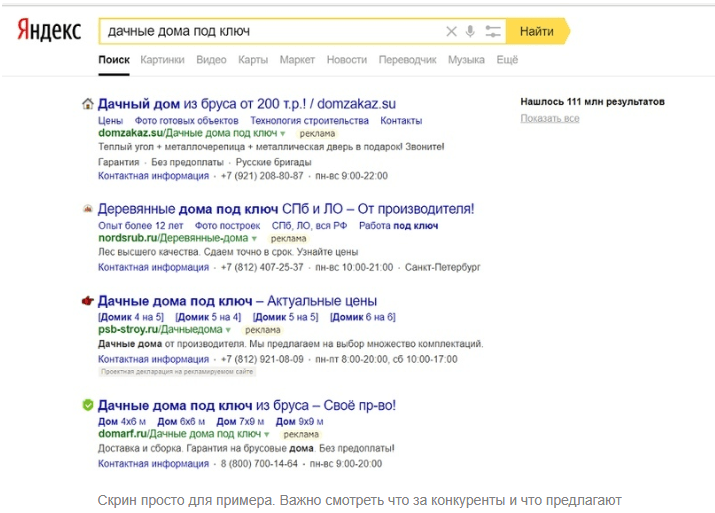Image resolution: width=715 pixels, height=513 pixels.
Task: Click the house favicon beside domzakaz.su result
Action: point(88,104)
